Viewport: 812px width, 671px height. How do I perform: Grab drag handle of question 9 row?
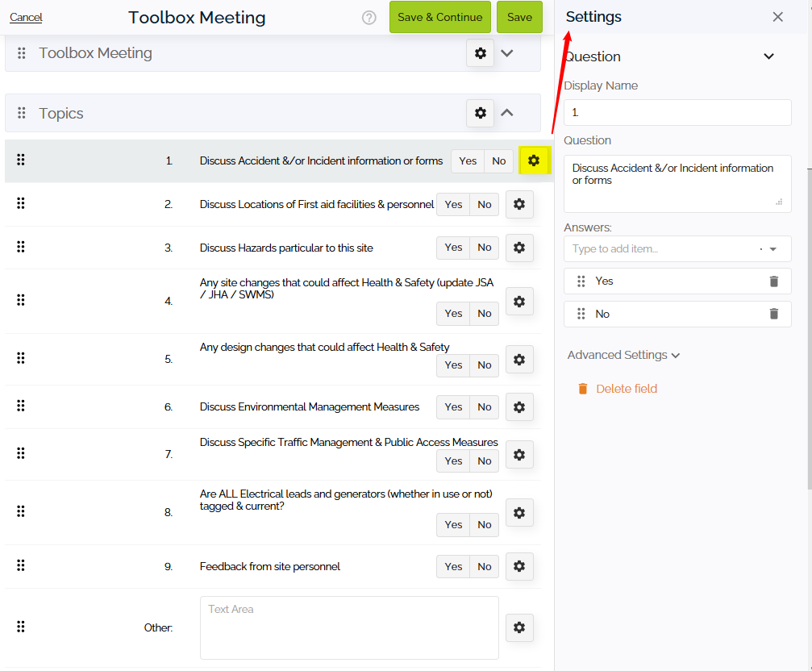(21, 565)
